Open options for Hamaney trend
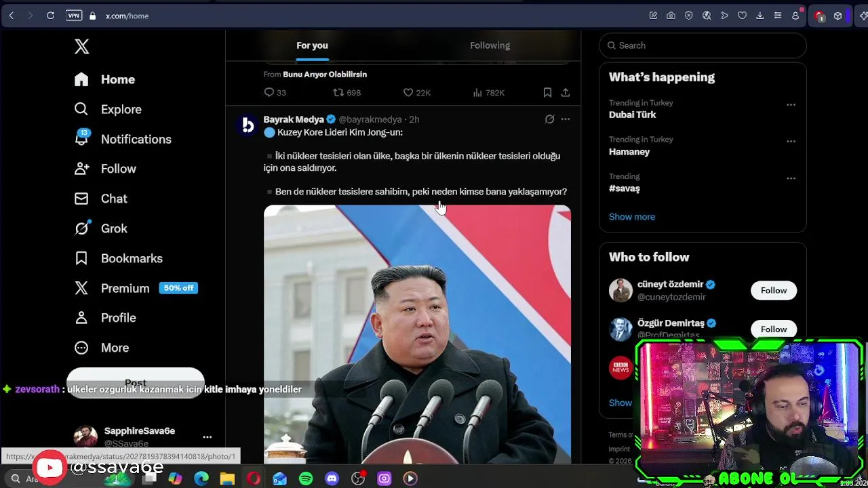 [x=791, y=142]
